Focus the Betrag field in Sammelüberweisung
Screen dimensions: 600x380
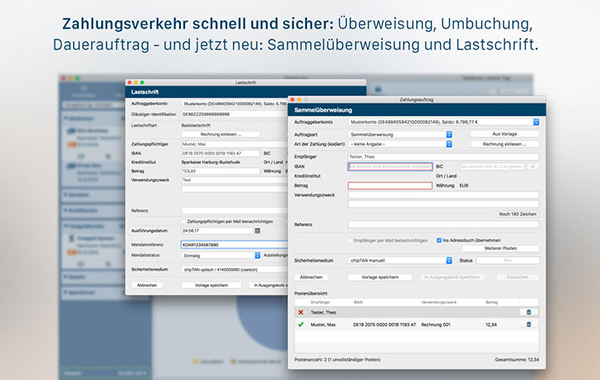(x=390, y=186)
